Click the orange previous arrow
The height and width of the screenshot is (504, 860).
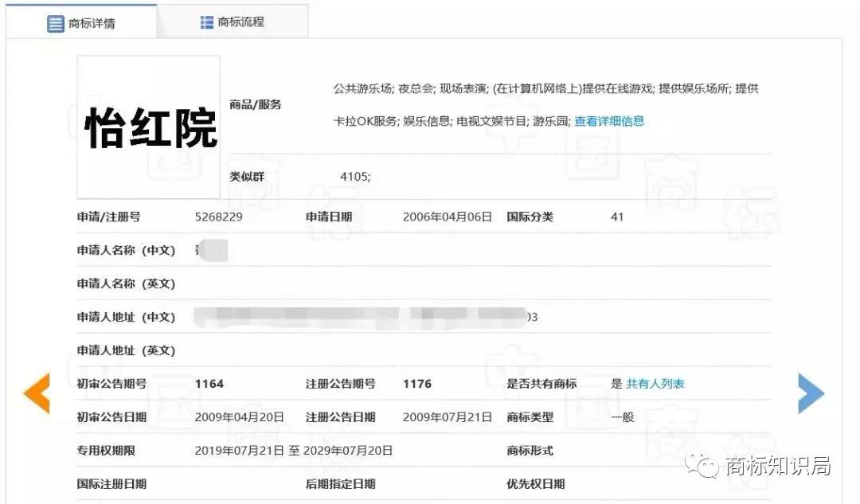[x=37, y=393]
